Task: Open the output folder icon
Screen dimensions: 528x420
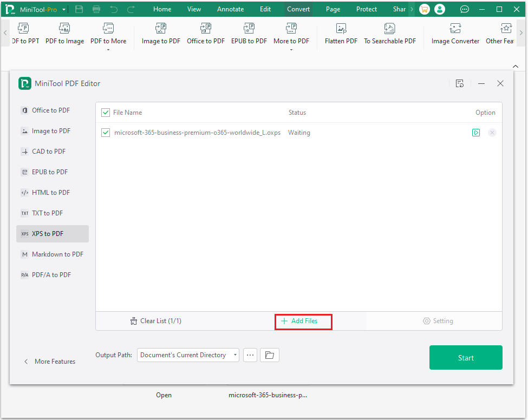Action: point(269,355)
